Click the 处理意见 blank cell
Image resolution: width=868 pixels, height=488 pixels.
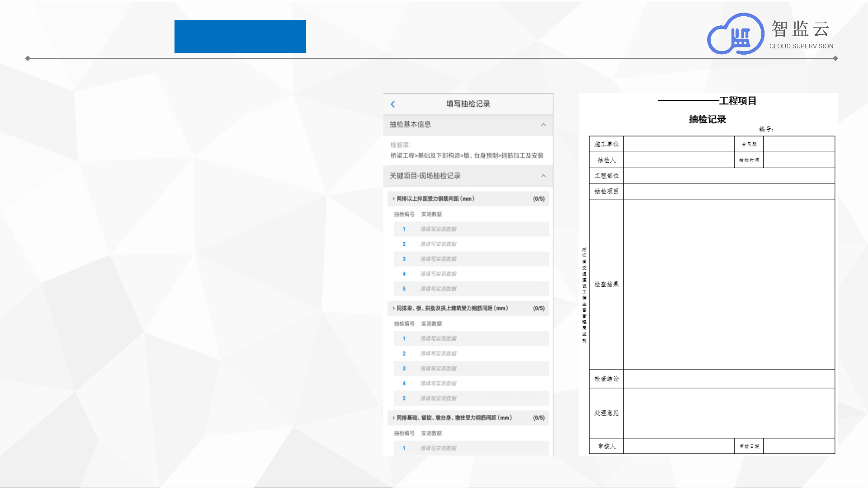click(729, 413)
